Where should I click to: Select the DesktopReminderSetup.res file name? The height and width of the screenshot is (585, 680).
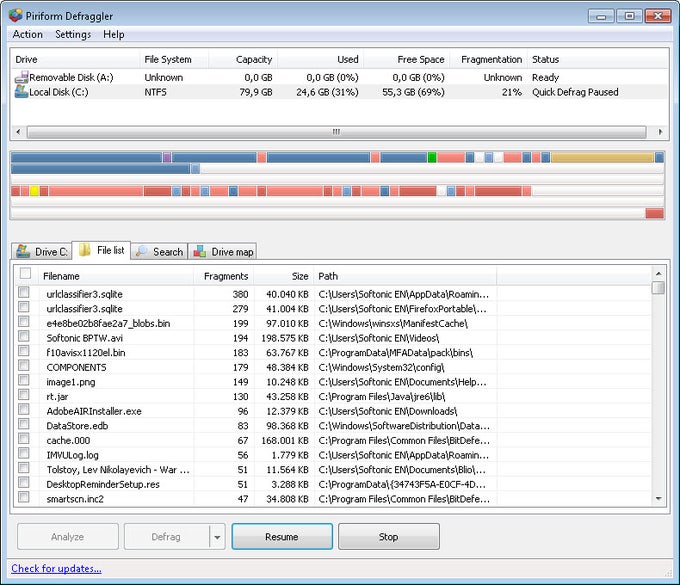coord(103,484)
